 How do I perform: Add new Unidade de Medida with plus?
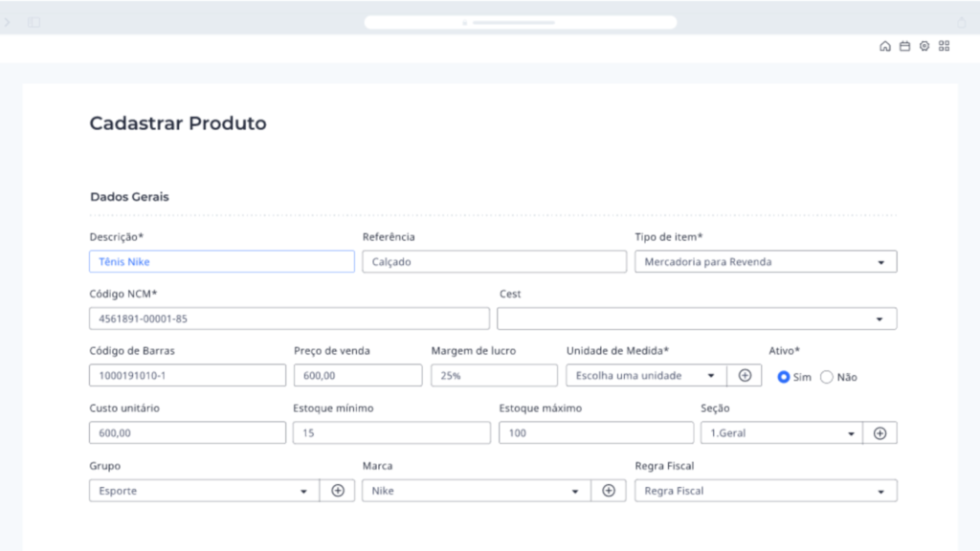click(744, 376)
